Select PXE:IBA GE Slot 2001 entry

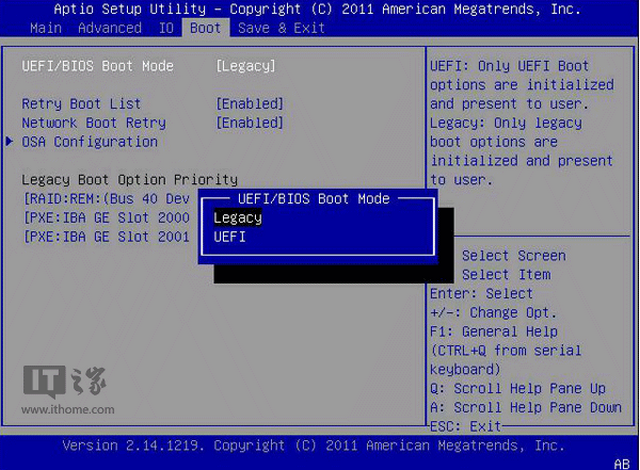[106, 237]
